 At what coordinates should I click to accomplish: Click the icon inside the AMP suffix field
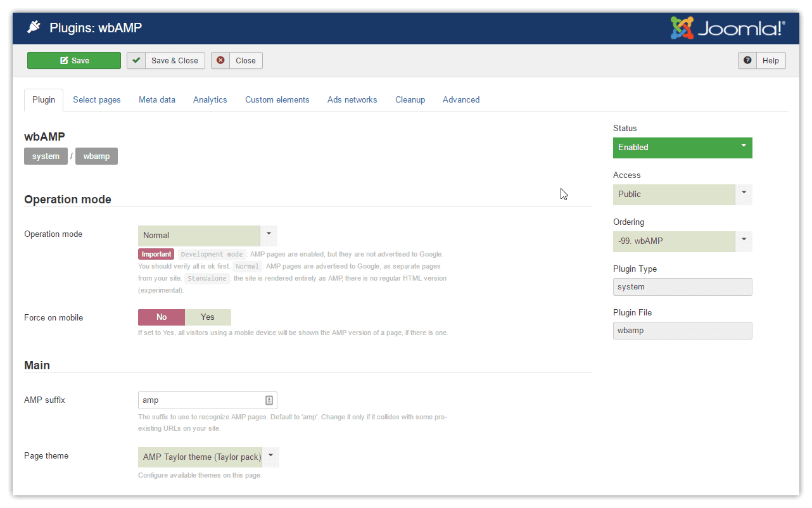tap(269, 400)
